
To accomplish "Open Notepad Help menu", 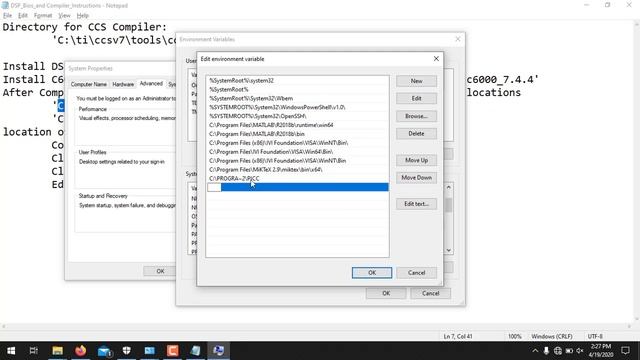I will (82, 16).
